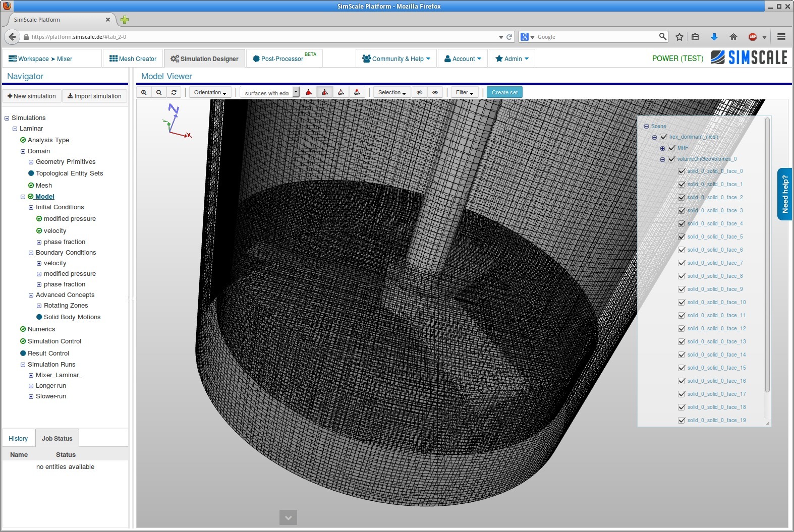Uncheck solid_0_solid_0_face_10 checkbox
The image size is (794, 532).
click(x=682, y=303)
